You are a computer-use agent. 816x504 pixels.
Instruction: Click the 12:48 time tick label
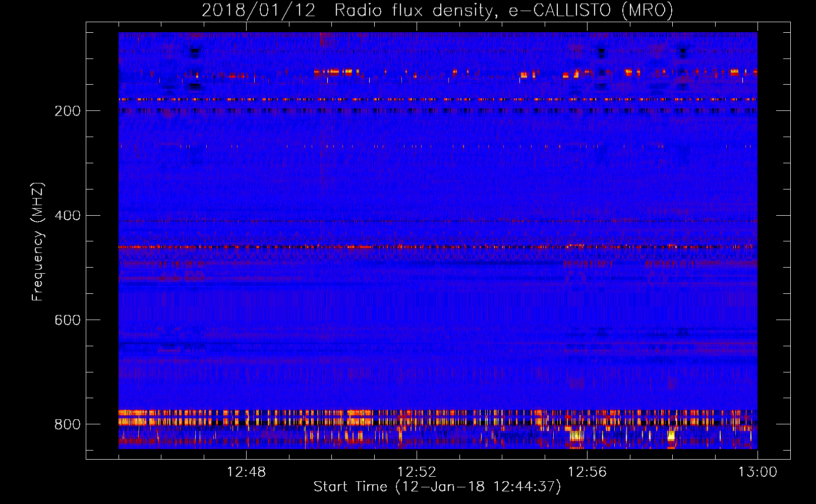click(246, 472)
